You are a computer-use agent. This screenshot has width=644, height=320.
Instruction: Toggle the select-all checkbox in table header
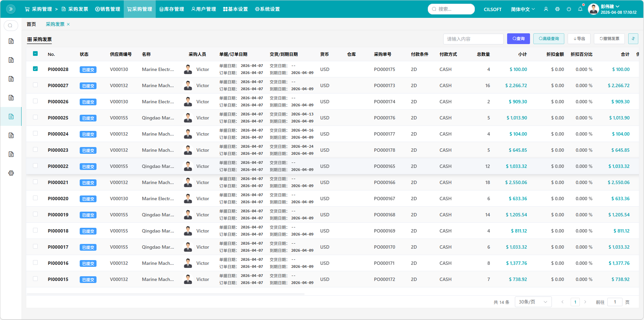tap(35, 54)
